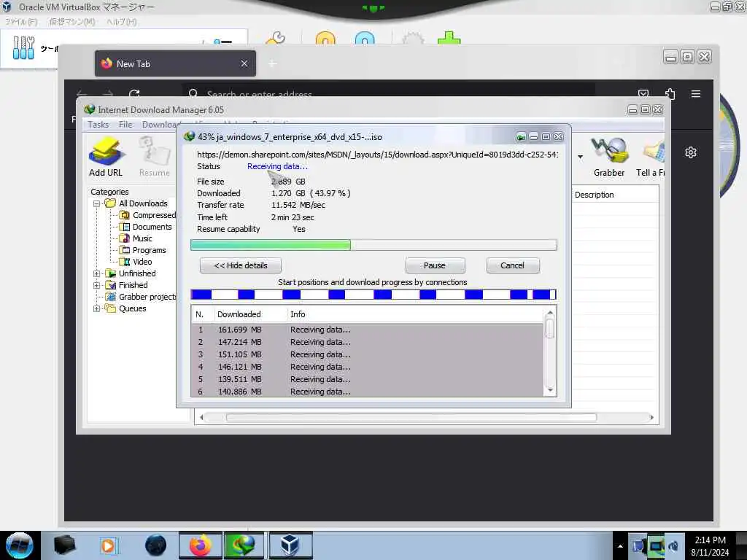The image size is (747, 560).
Task: Open Firefox from the taskbar
Action: 200,545
